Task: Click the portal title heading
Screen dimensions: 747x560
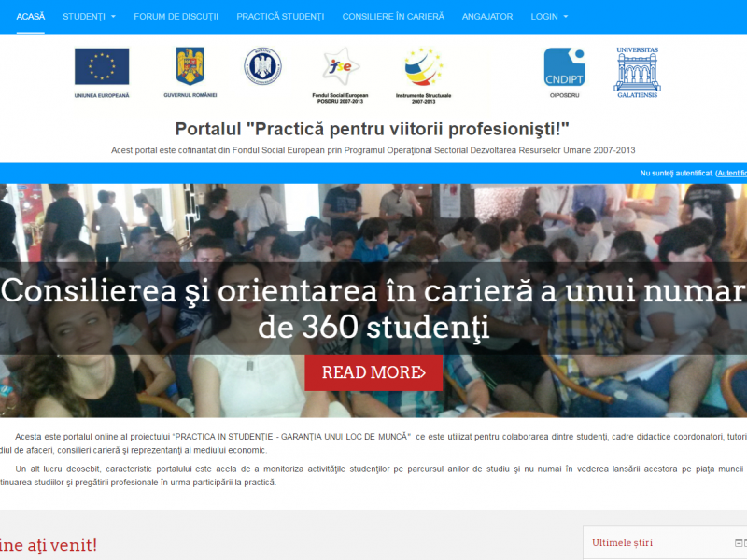Action: click(373, 129)
